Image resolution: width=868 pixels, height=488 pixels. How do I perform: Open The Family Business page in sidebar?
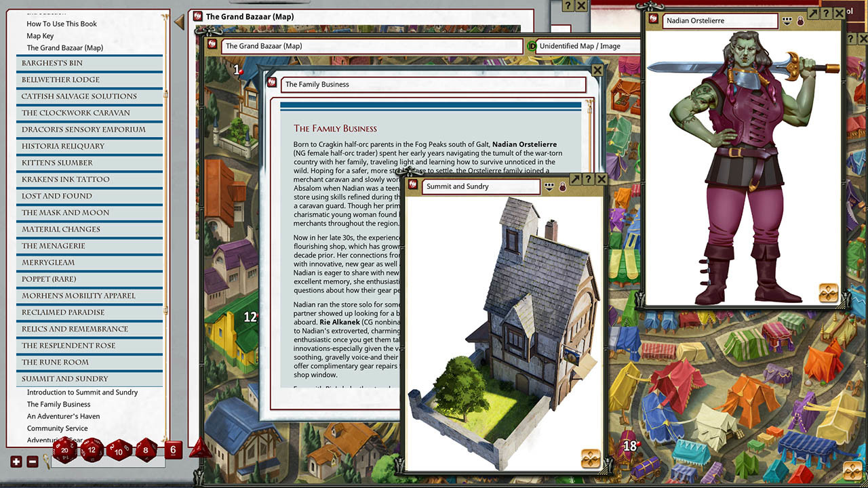point(58,405)
